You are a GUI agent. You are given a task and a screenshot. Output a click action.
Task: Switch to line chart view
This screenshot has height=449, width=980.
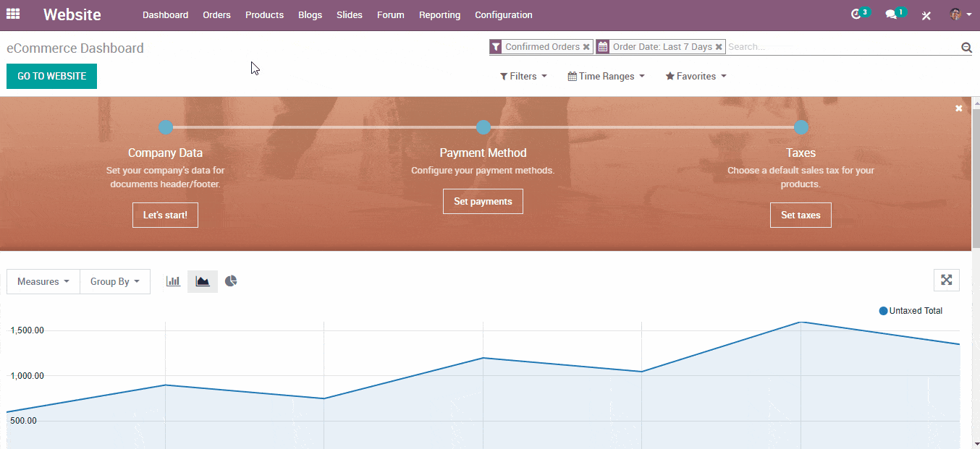(203, 281)
